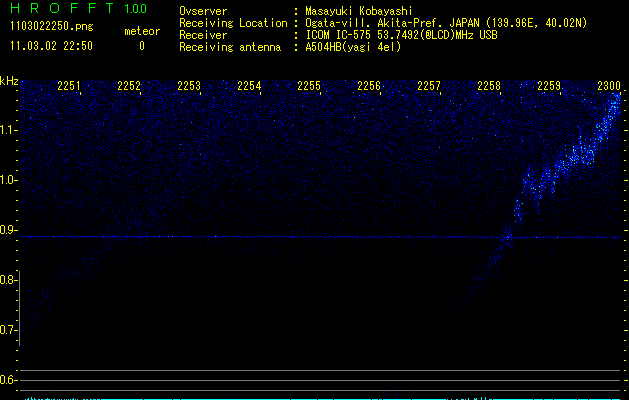Click the 2254 time marker
The width and height of the screenshot is (629, 400).
249,86
